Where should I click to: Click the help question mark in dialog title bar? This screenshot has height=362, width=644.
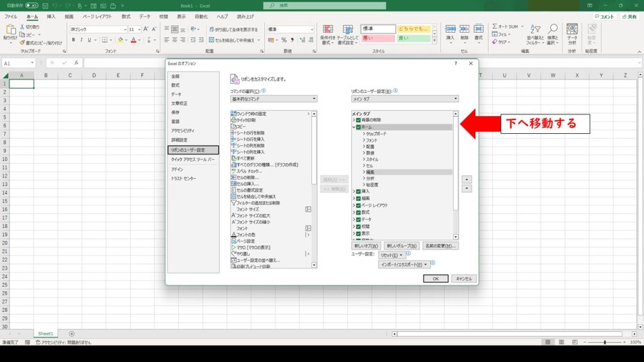[455, 63]
